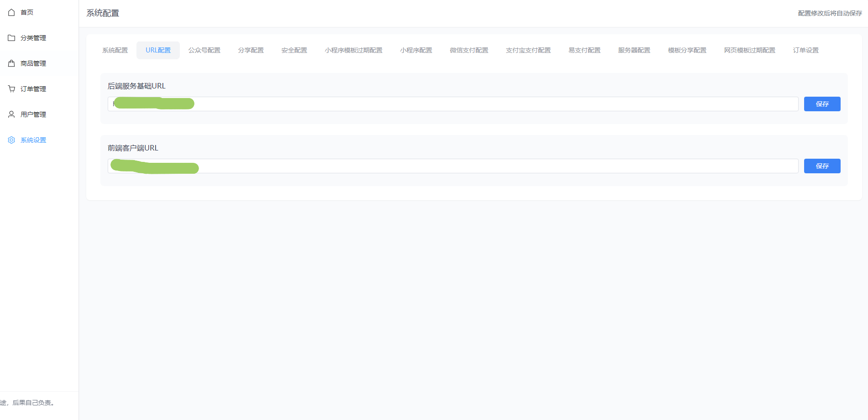
Task: Focus the 前端客户端URL input field
Action: coord(456,166)
